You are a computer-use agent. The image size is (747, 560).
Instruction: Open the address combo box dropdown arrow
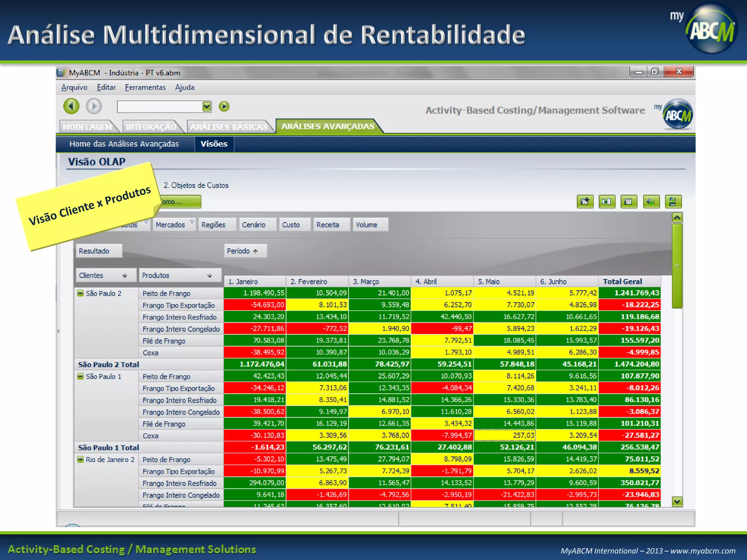pos(207,106)
